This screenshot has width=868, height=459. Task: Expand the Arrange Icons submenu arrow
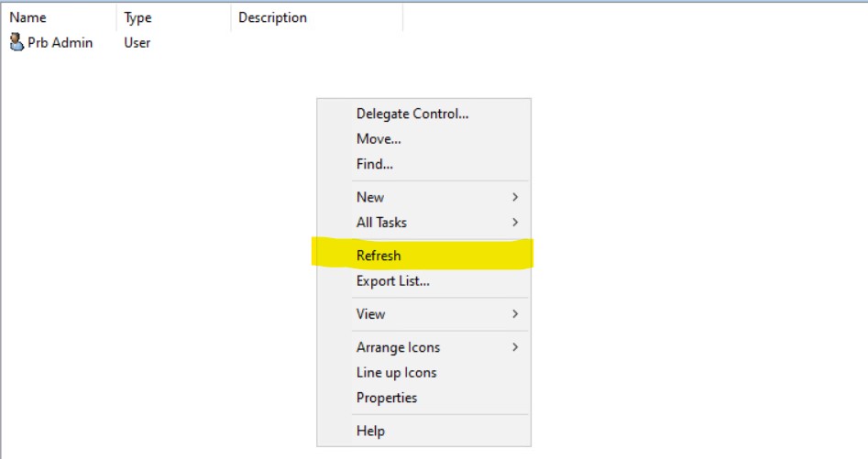pos(515,347)
